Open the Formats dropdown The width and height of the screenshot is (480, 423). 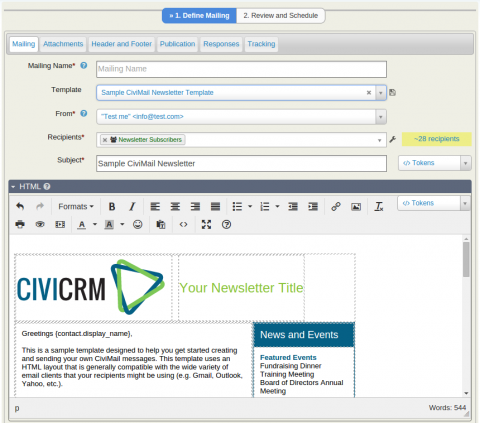tap(76, 207)
